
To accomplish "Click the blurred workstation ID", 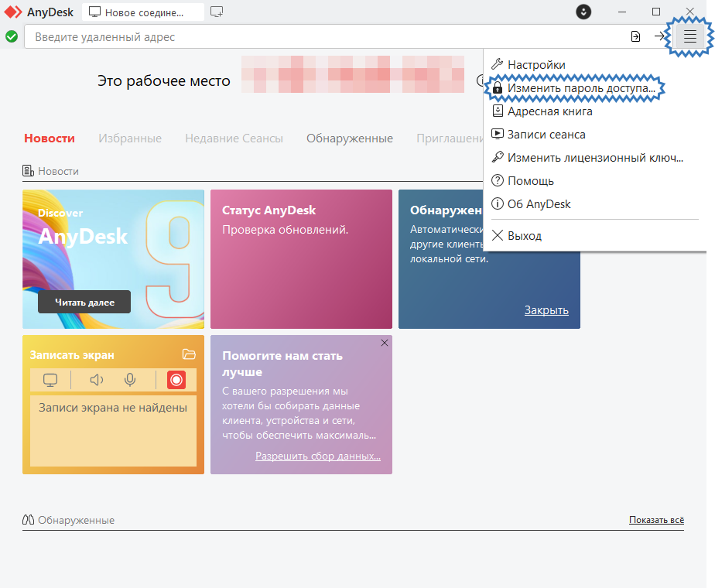I will coord(353,74).
